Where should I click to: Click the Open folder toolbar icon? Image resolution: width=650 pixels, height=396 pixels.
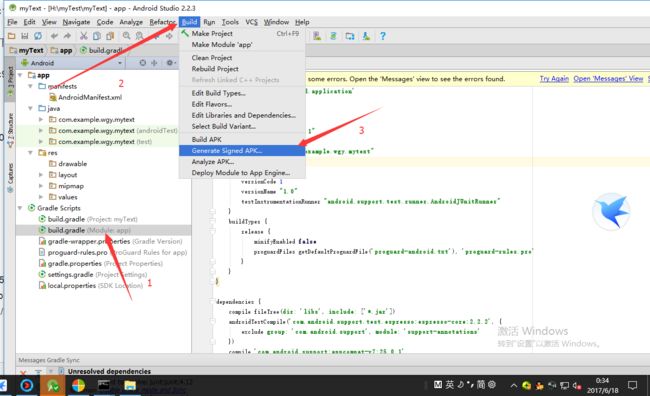point(12,36)
